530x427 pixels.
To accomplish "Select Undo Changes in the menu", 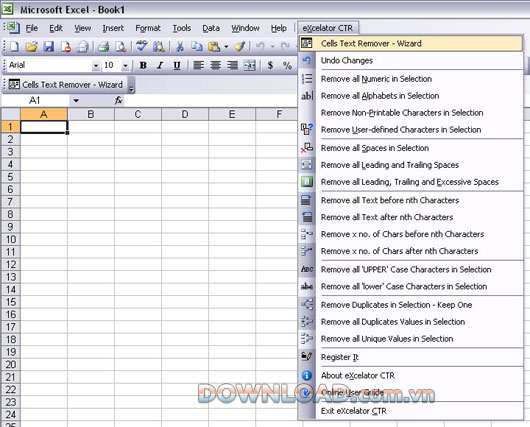I will coord(411,61).
